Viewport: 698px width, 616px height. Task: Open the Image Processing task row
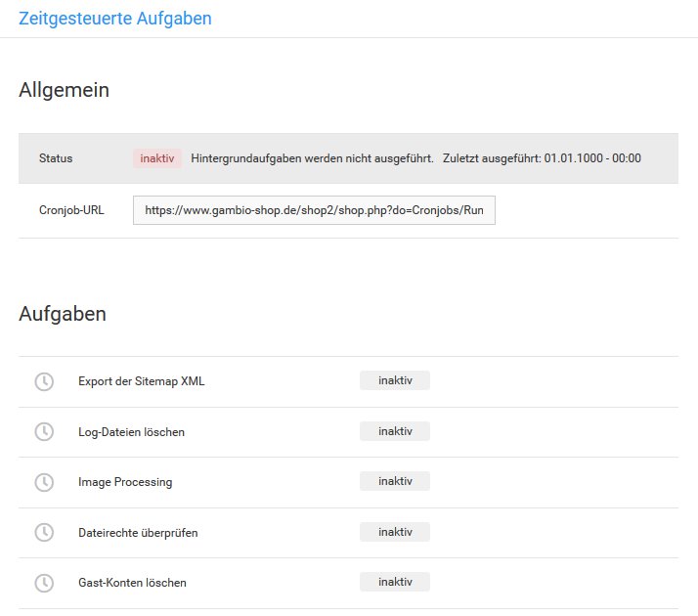click(x=125, y=482)
